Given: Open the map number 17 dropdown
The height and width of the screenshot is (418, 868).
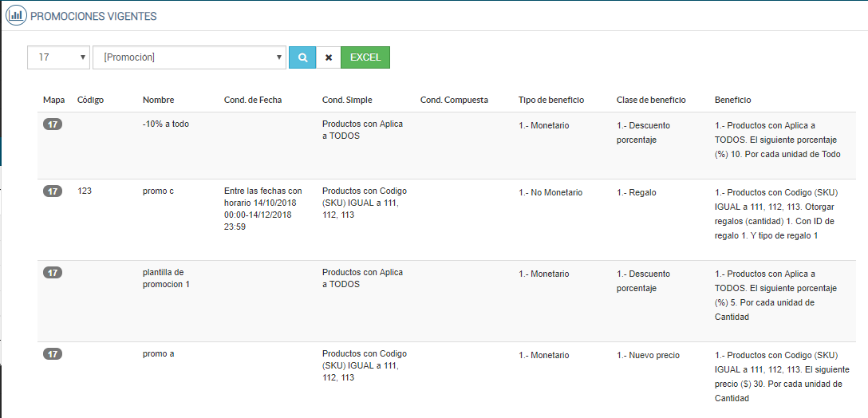Looking at the screenshot, I should (x=60, y=57).
